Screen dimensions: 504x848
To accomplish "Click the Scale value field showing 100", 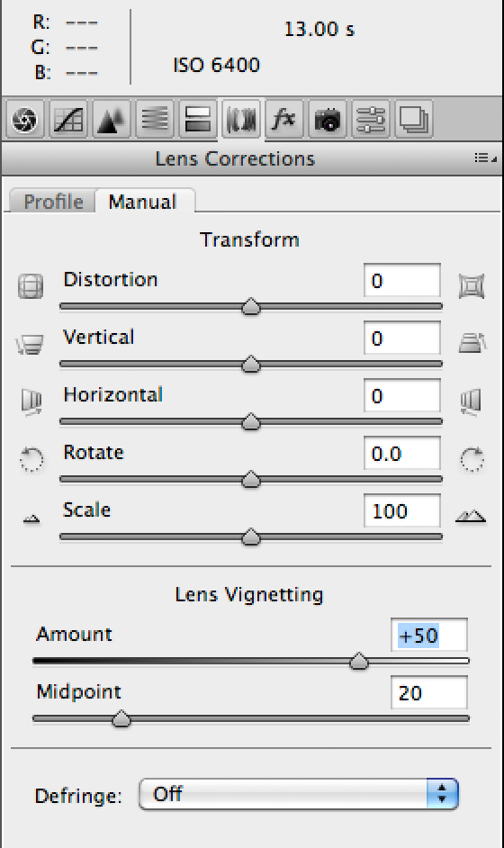I will pyautogui.click(x=402, y=511).
